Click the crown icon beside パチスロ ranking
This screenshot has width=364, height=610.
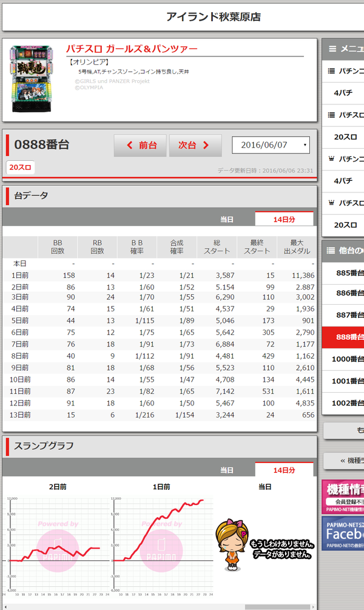[331, 203]
